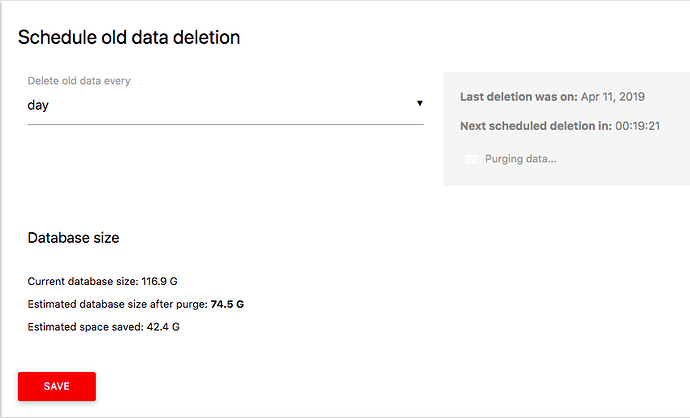
Task: Click the underline of the day dropdown field
Action: tap(225, 125)
